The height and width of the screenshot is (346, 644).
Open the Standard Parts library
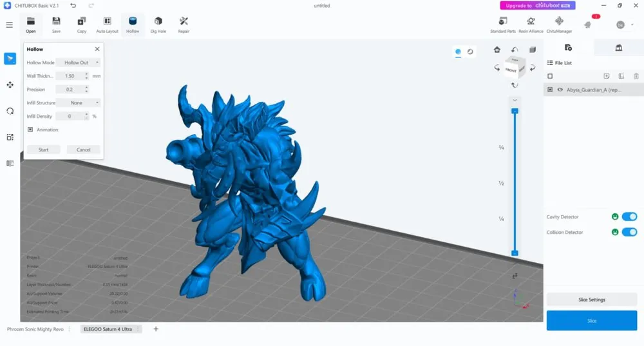[502, 24]
